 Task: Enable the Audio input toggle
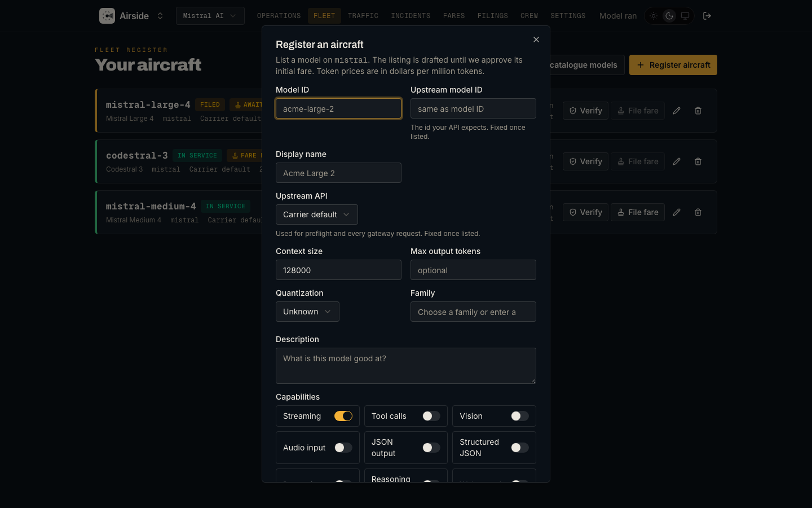click(x=343, y=448)
